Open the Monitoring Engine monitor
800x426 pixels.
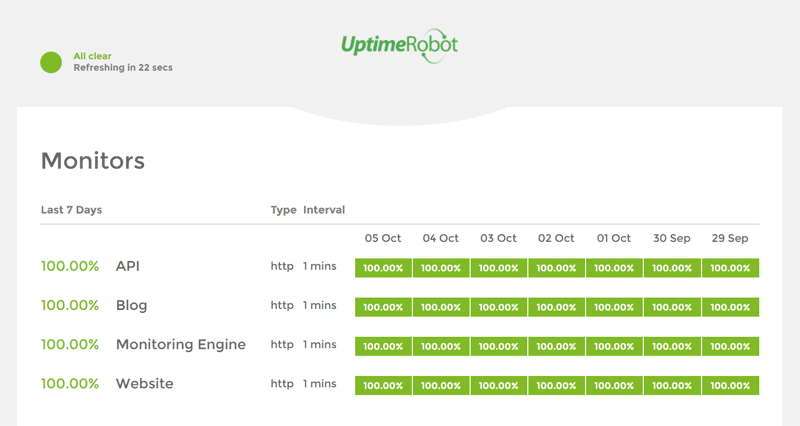180,344
